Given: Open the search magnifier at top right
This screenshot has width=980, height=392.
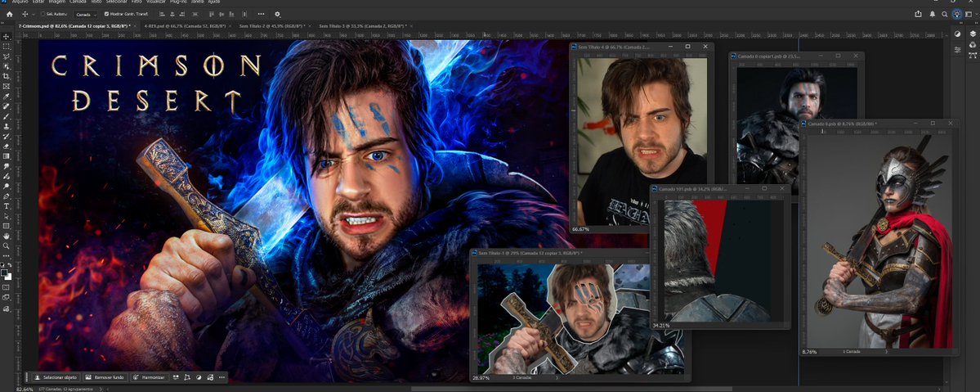Looking at the screenshot, I should [944, 14].
